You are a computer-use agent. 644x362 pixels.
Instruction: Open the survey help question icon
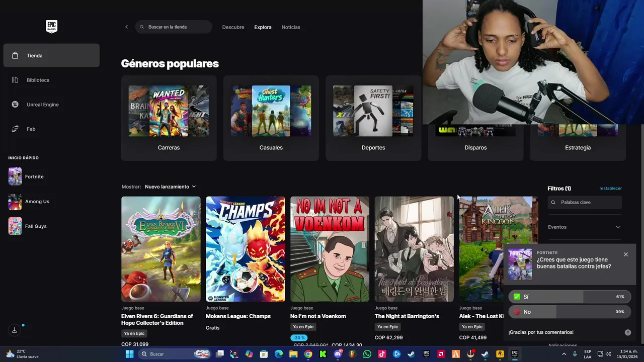pyautogui.click(x=627, y=332)
